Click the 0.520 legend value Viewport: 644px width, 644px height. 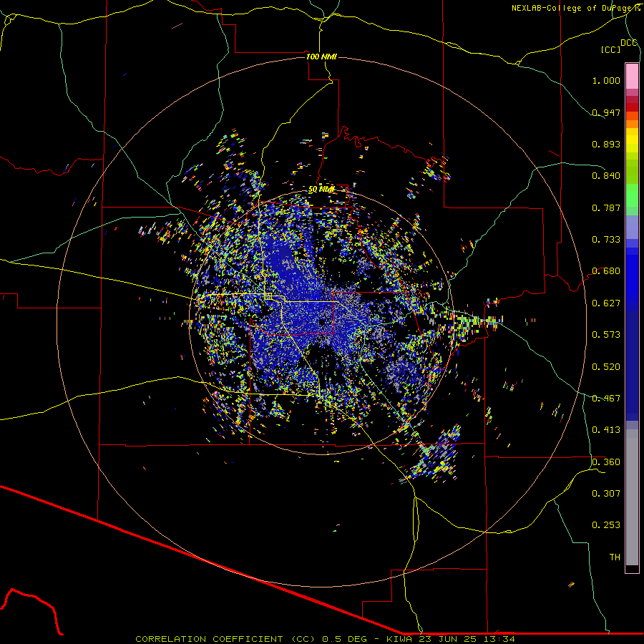tap(606, 367)
